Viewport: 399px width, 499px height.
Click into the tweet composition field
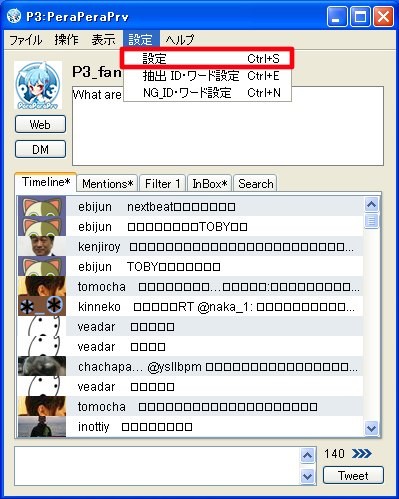pos(157,466)
